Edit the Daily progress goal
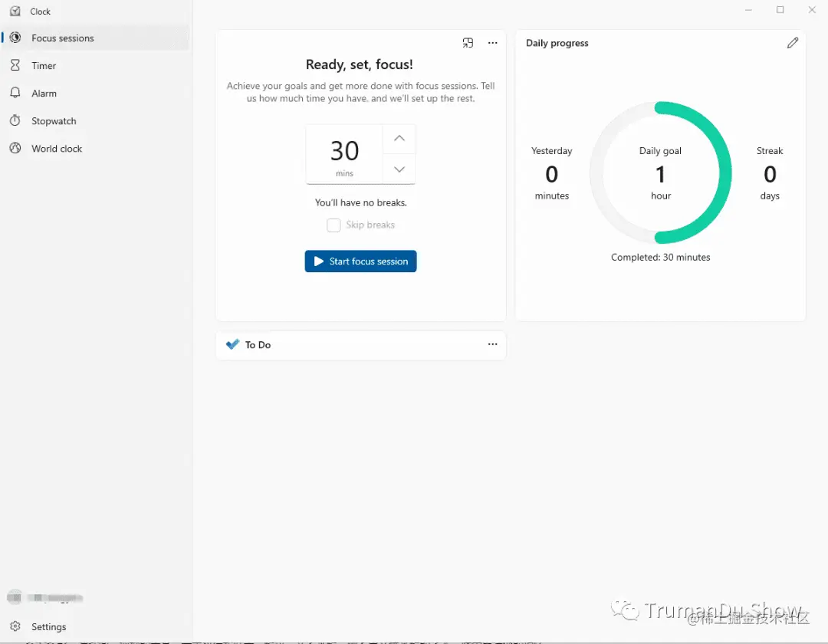The width and height of the screenshot is (828, 644). pyautogui.click(x=792, y=43)
